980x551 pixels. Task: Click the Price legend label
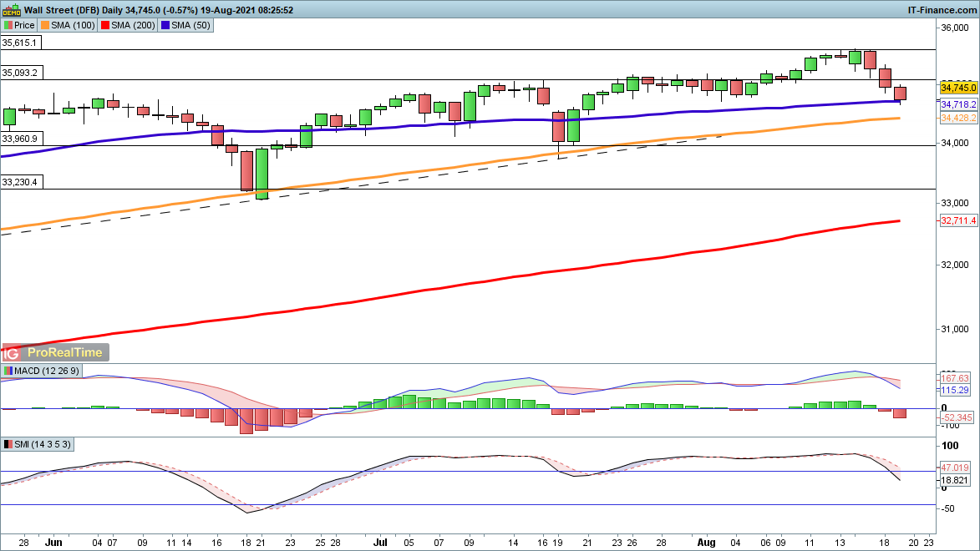24,25
